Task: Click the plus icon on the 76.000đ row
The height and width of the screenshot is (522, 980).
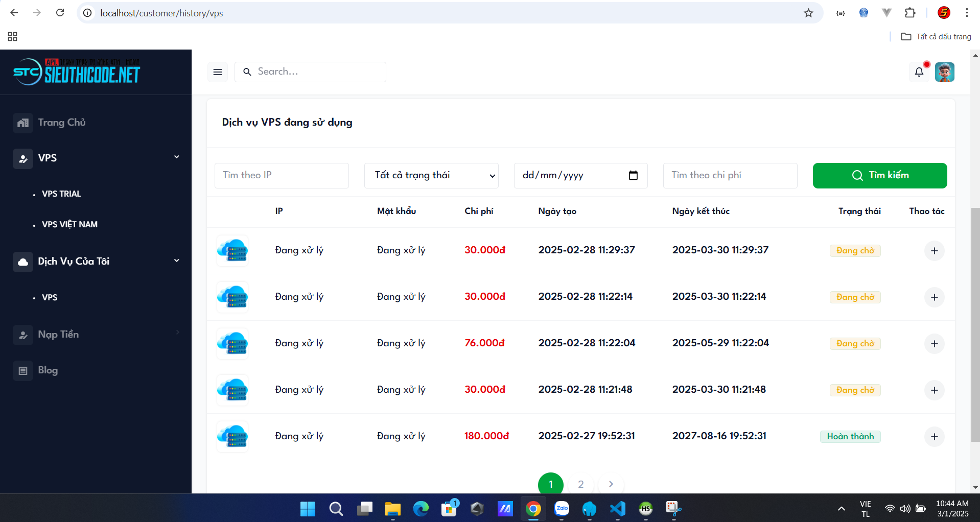Action: click(934, 344)
